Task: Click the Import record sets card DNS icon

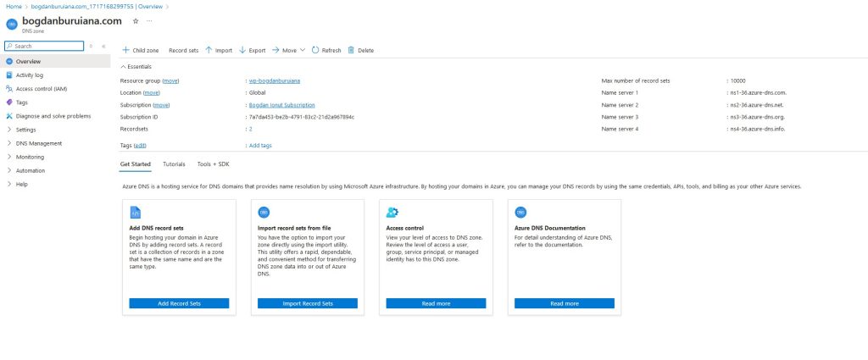Action: pyautogui.click(x=264, y=213)
